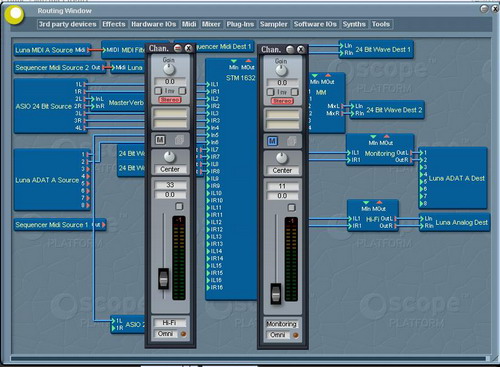The image size is (500, 367).
Task: Toggle Stereo on the Monitoring channel
Action: pos(282,101)
